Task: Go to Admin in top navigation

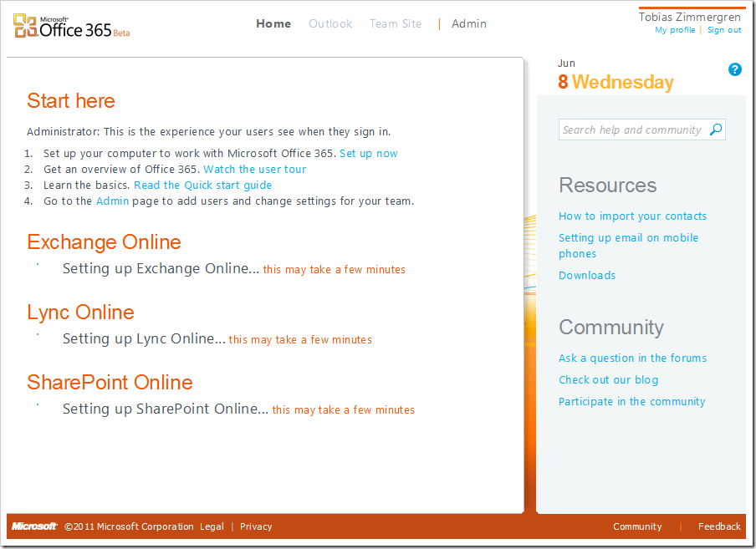Action: (468, 23)
